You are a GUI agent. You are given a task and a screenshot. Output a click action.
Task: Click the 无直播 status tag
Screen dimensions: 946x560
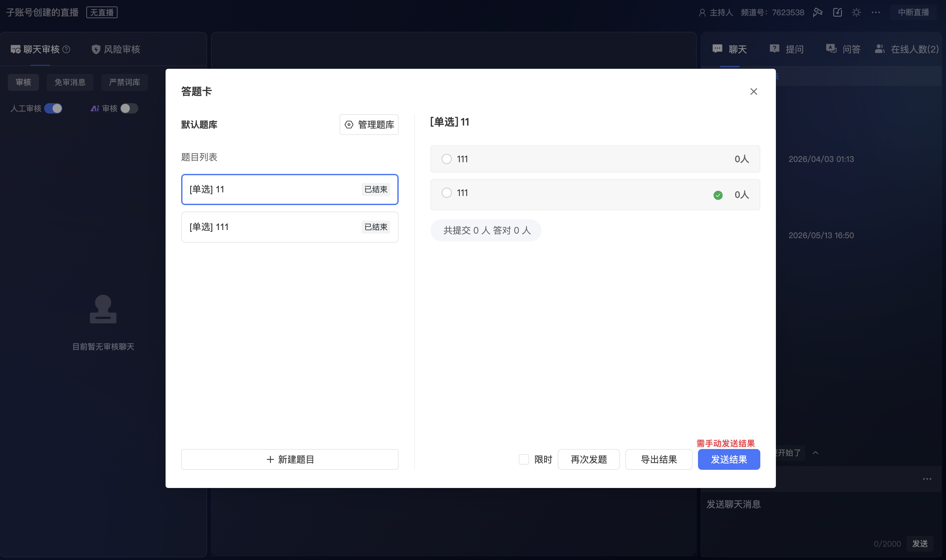coord(102,12)
